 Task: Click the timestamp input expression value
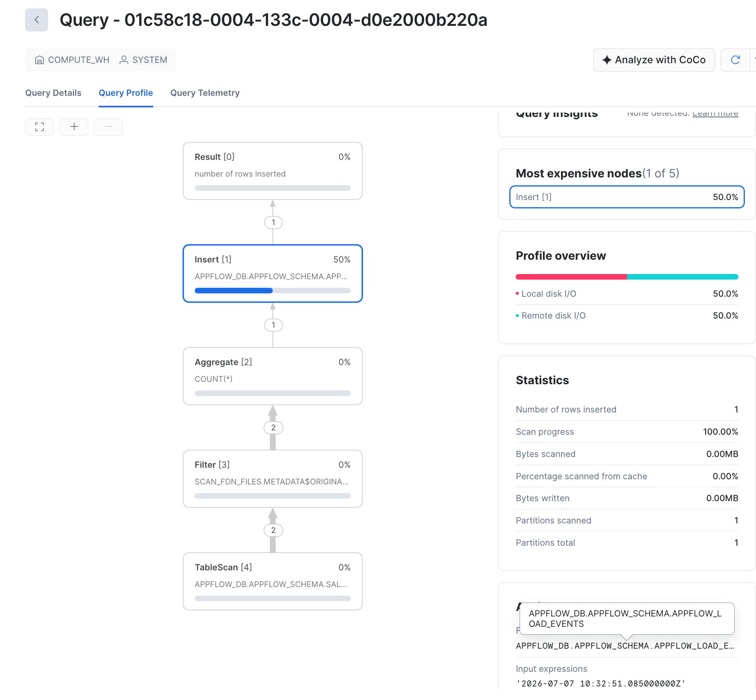pos(601,684)
